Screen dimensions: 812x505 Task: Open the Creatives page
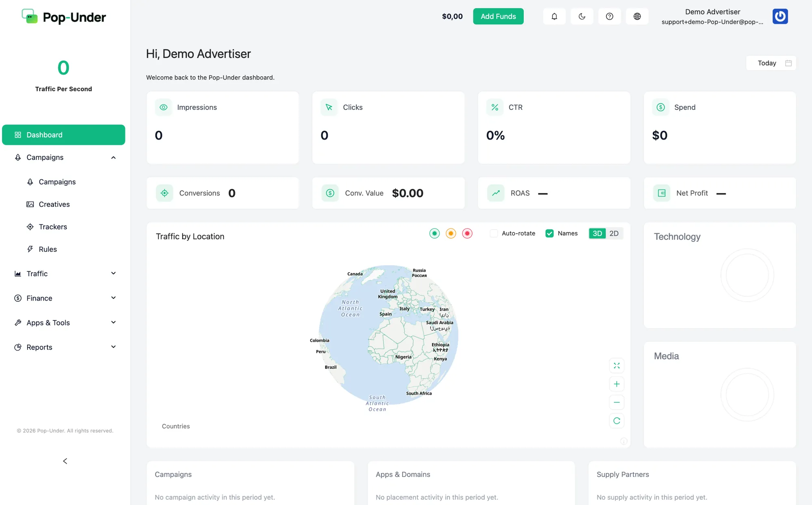click(x=54, y=204)
